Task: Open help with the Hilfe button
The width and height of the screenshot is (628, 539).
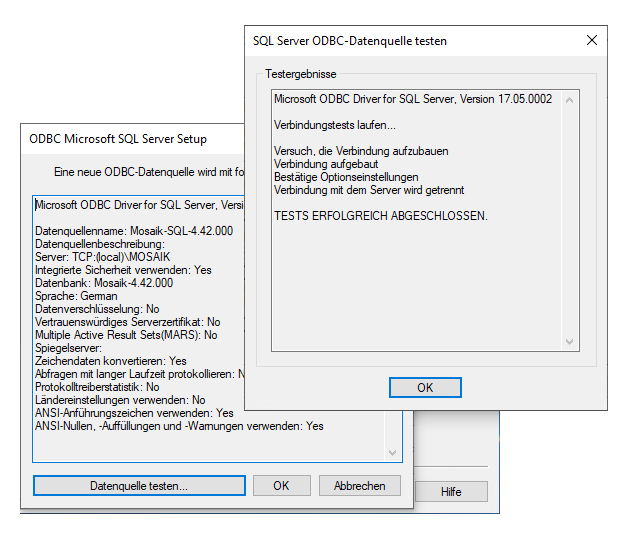Action: 450,492
